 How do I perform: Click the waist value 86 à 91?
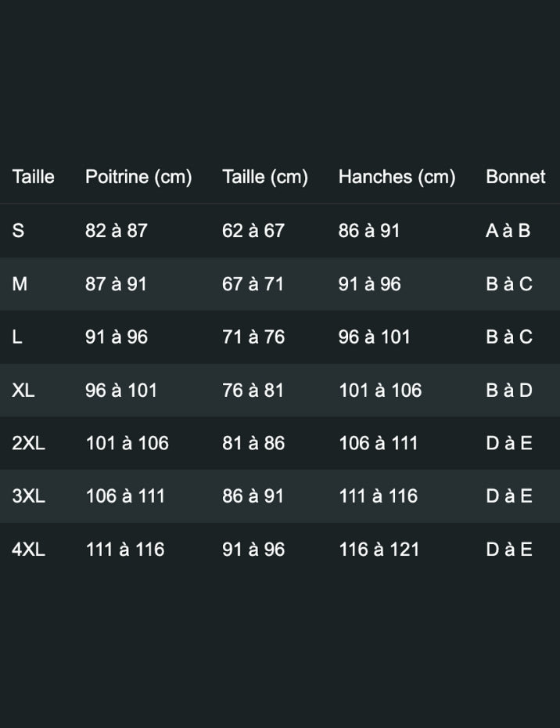(253, 496)
